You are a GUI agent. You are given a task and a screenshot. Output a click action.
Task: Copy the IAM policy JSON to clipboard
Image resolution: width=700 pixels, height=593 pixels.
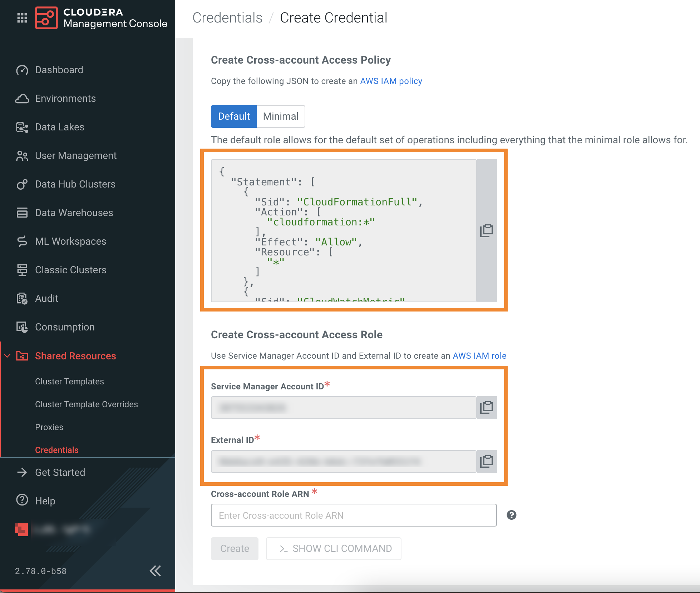(486, 231)
